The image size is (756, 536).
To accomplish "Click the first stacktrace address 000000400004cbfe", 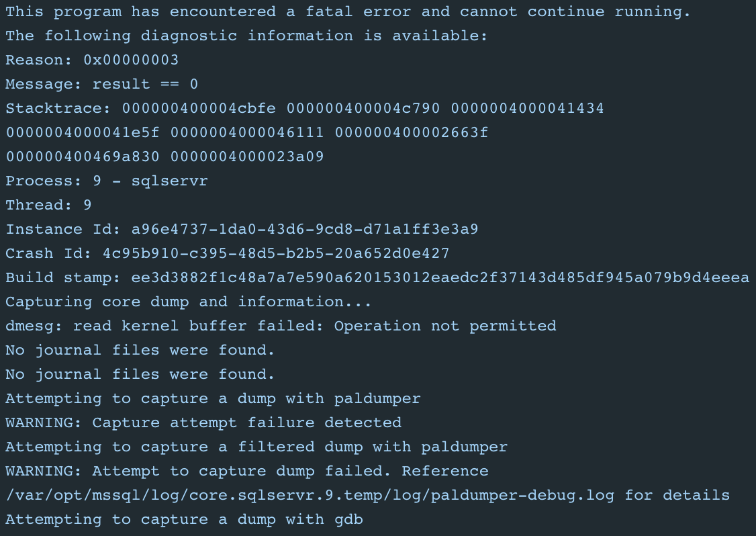I will pos(199,108).
